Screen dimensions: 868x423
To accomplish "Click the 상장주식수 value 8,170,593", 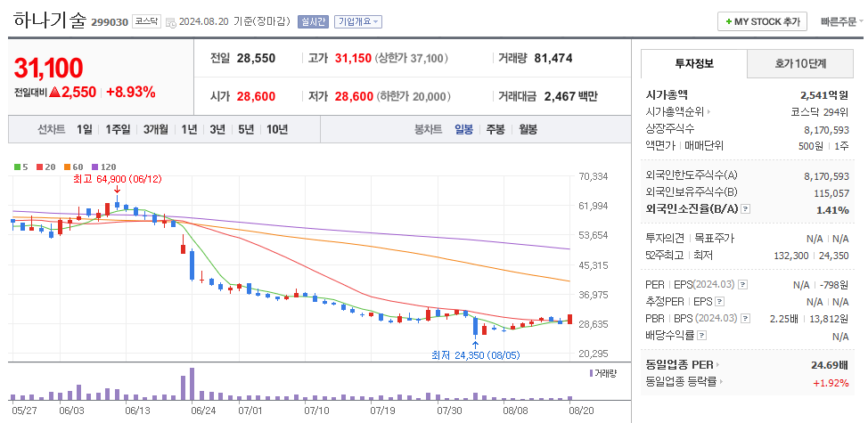I will click(x=826, y=129).
